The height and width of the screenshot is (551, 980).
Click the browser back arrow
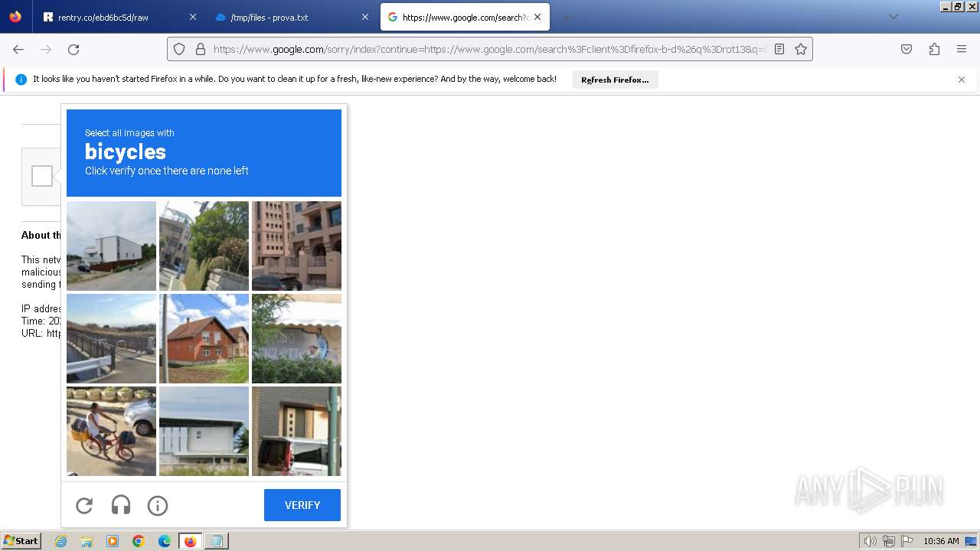(x=18, y=49)
